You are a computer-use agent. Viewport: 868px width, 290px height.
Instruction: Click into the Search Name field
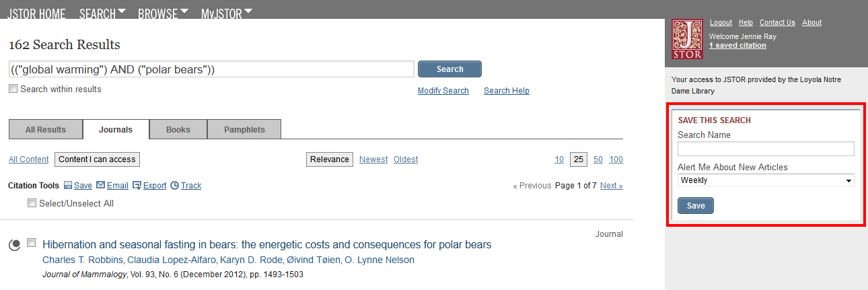[x=765, y=149]
